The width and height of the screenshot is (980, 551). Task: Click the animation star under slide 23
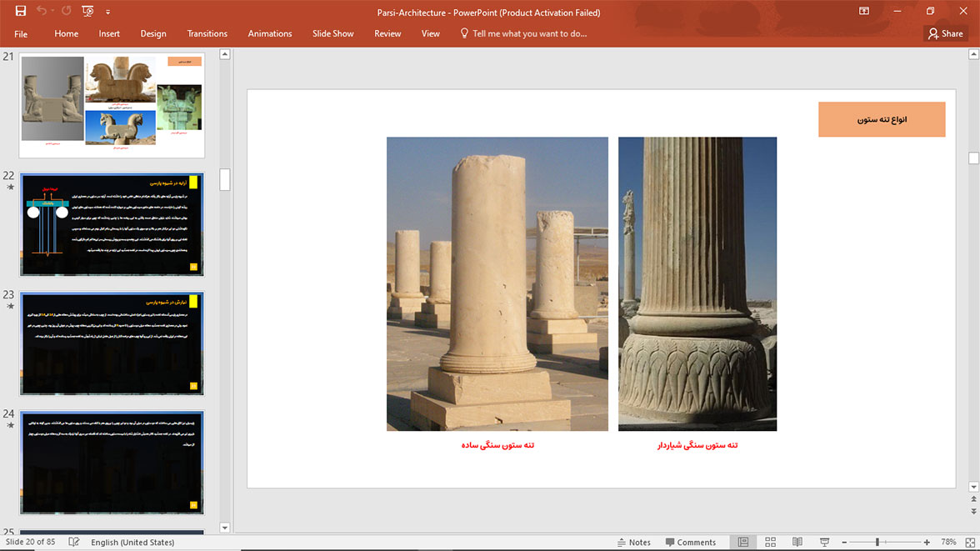pos(10,306)
